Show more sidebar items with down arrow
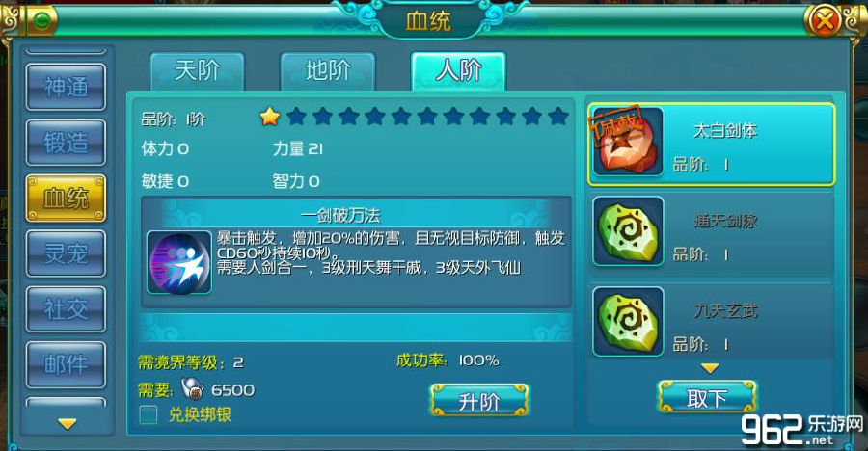The height and width of the screenshot is (451, 868). click(67, 424)
